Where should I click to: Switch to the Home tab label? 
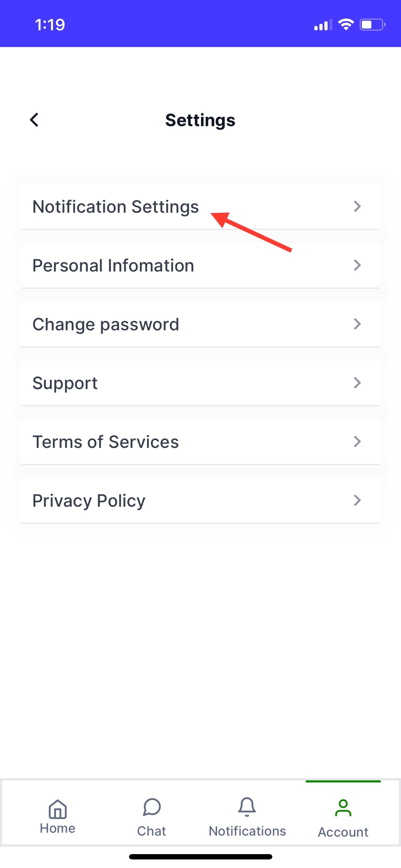[58, 828]
